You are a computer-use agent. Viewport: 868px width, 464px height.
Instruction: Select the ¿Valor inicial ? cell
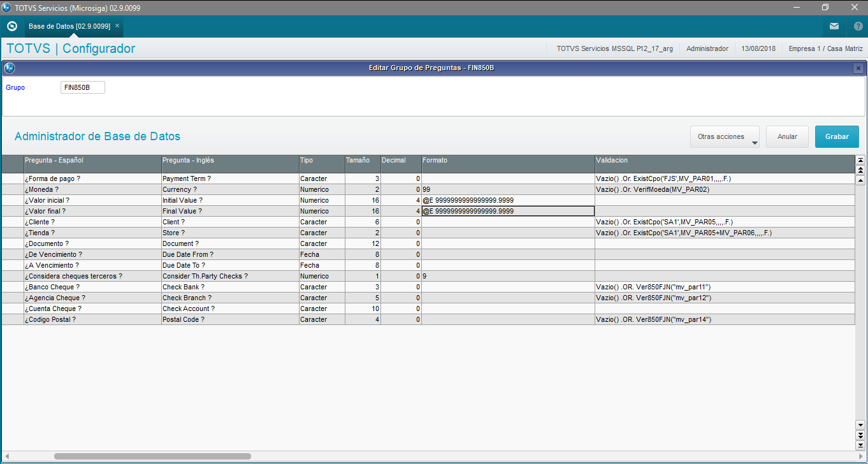pyautogui.click(x=92, y=201)
